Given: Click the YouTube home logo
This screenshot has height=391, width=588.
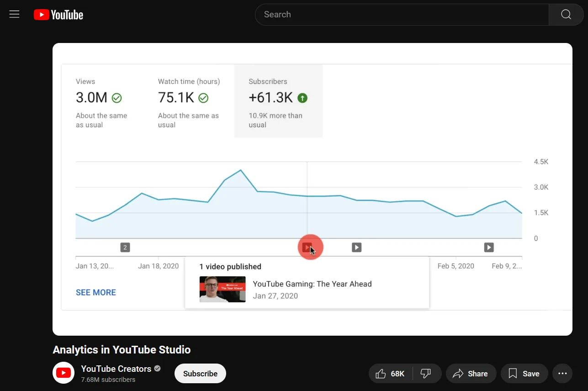Looking at the screenshot, I should coord(58,15).
